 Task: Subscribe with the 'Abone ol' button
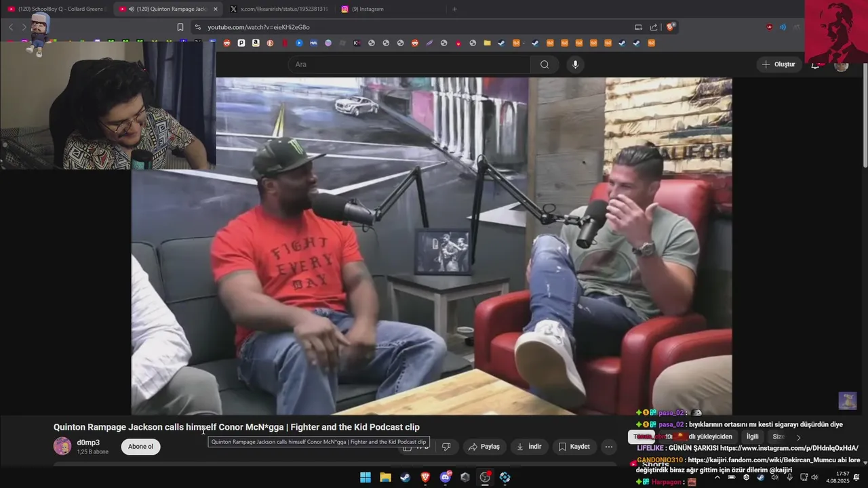(x=140, y=447)
